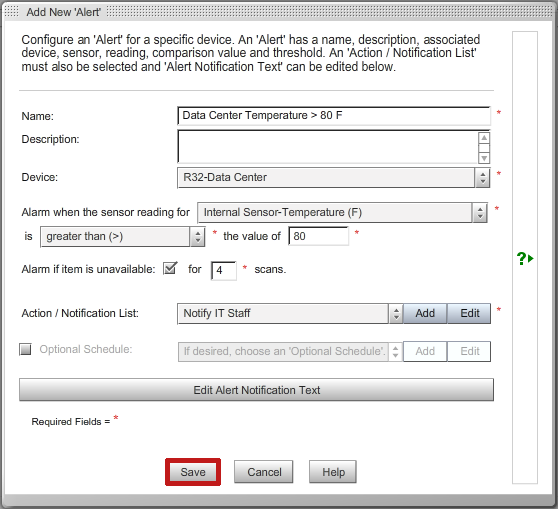The height and width of the screenshot is (509, 558).
Task: Open the greater than (>) comparison dropdown
Action: 123,237
